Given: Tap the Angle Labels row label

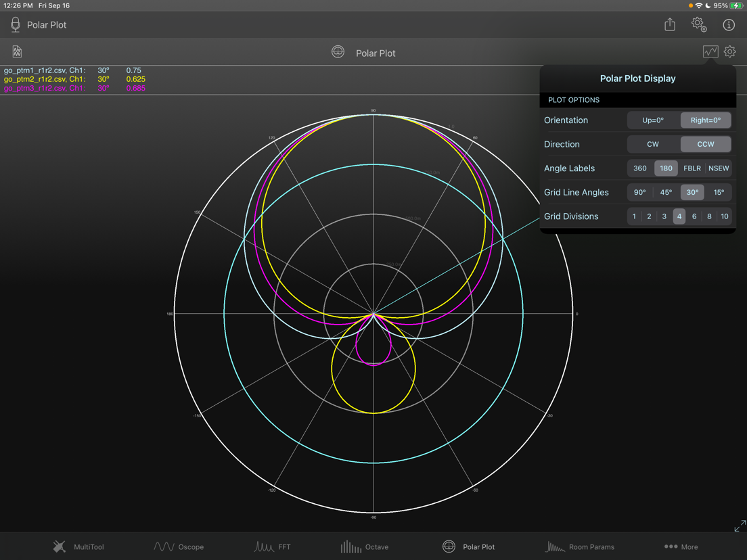Looking at the screenshot, I should coord(569,168).
